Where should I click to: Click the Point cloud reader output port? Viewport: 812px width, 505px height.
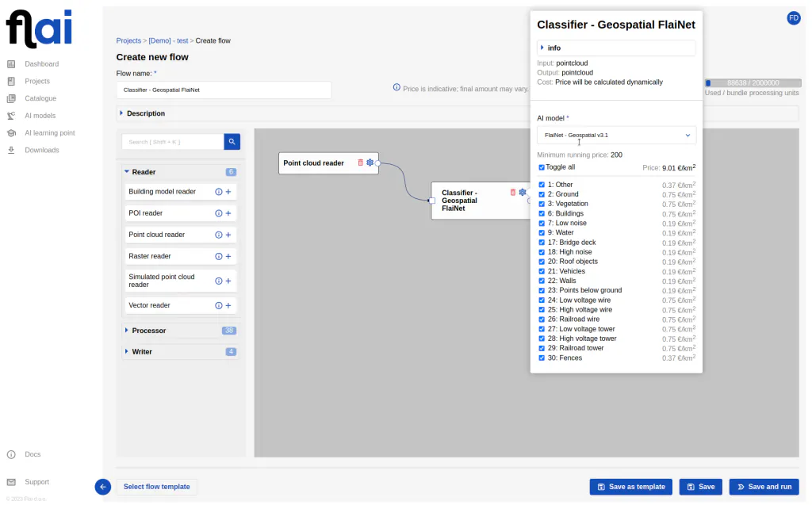coord(378,163)
